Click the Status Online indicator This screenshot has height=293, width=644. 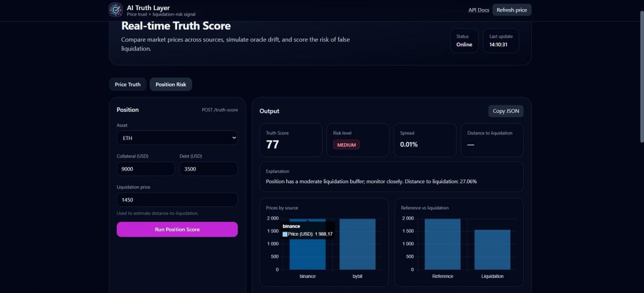coord(464,41)
